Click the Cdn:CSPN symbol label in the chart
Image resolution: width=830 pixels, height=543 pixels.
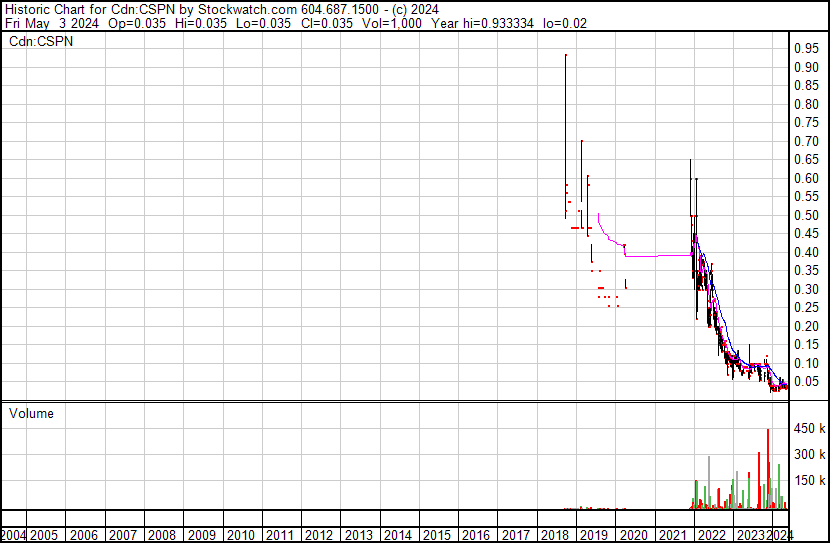[41, 42]
